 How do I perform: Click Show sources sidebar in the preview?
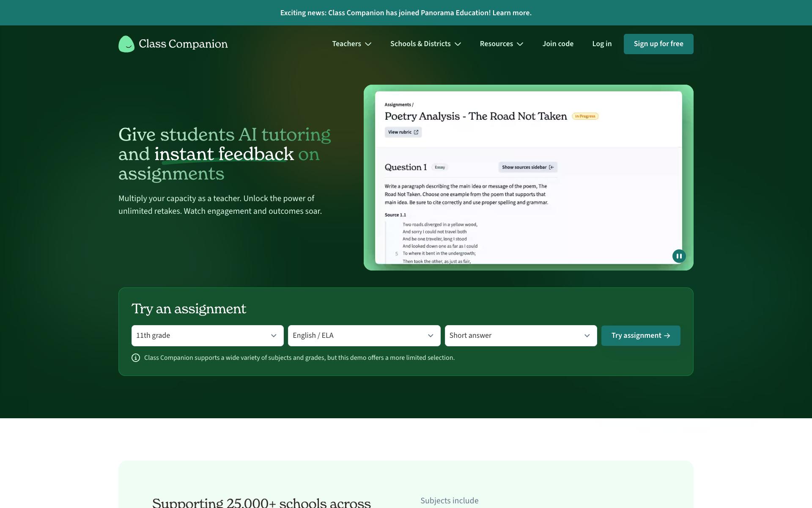coord(528,167)
